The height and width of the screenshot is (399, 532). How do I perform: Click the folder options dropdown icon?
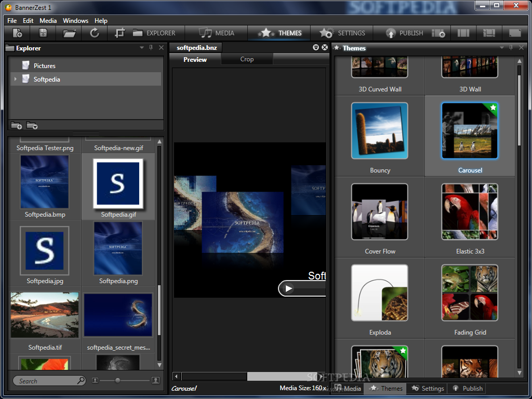pyautogui.click(x=32, y=126)
